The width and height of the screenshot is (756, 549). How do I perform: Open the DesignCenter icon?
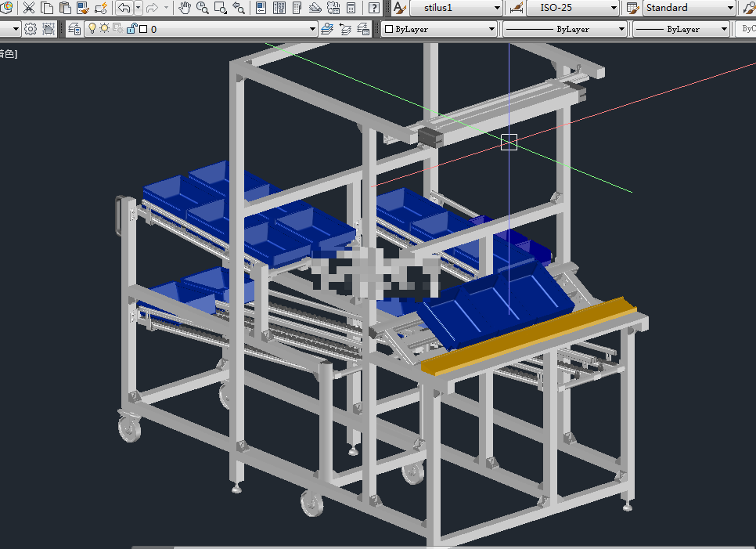click(279, 8)
